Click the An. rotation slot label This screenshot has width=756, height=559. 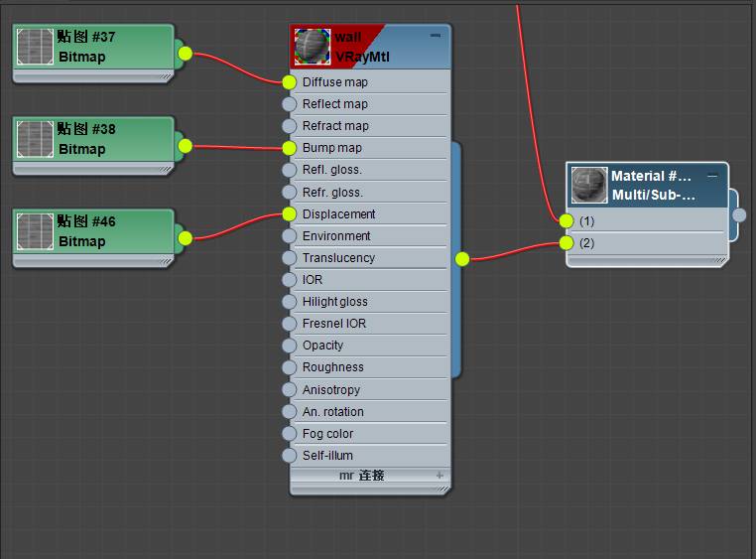click(x=333, y=411)
